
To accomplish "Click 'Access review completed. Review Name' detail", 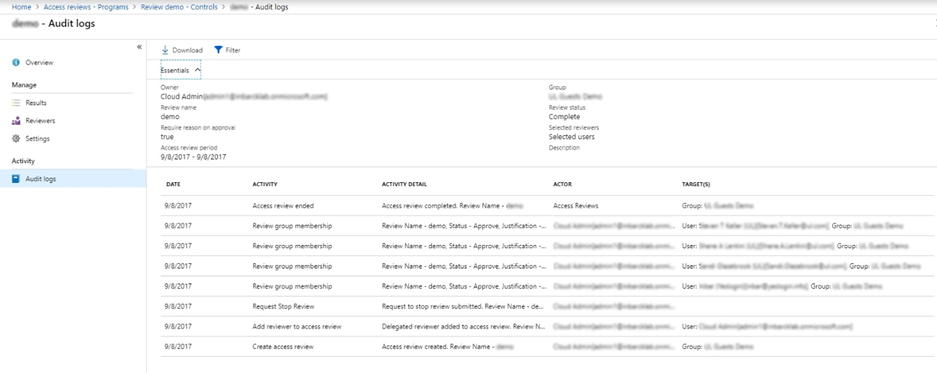I will pyautogui.click(x=452, y=206).
